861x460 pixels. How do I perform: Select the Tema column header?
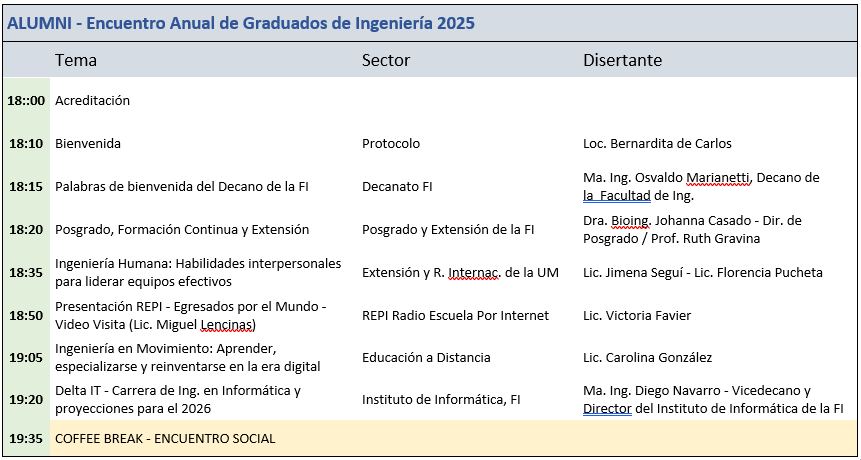(76, 61)
